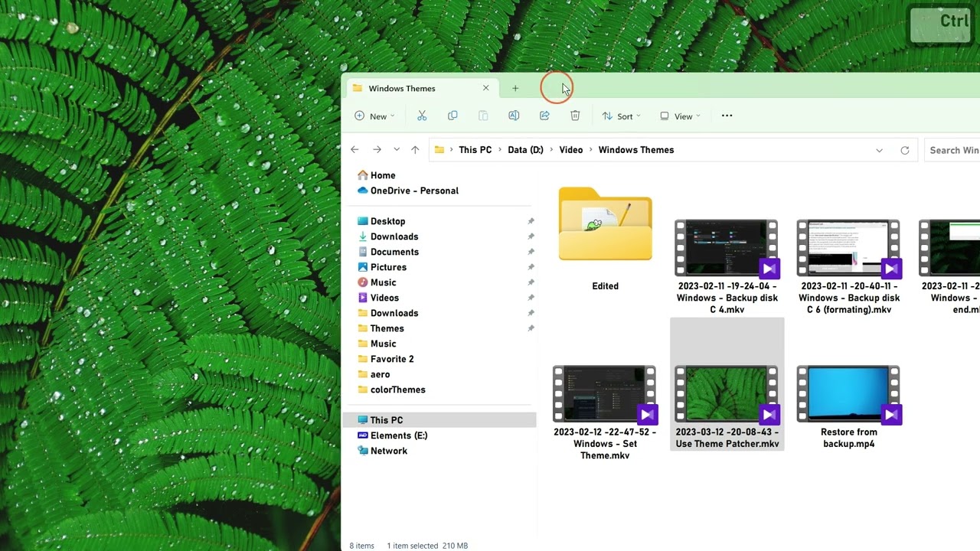This screenshot has height=551, width=980.
Task: Jump to This PC in the address bar
Action: (475, 150)
